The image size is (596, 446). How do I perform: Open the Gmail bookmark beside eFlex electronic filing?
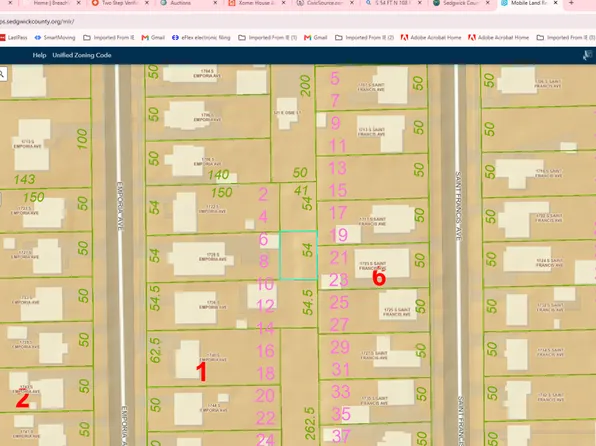coord(153,37)
